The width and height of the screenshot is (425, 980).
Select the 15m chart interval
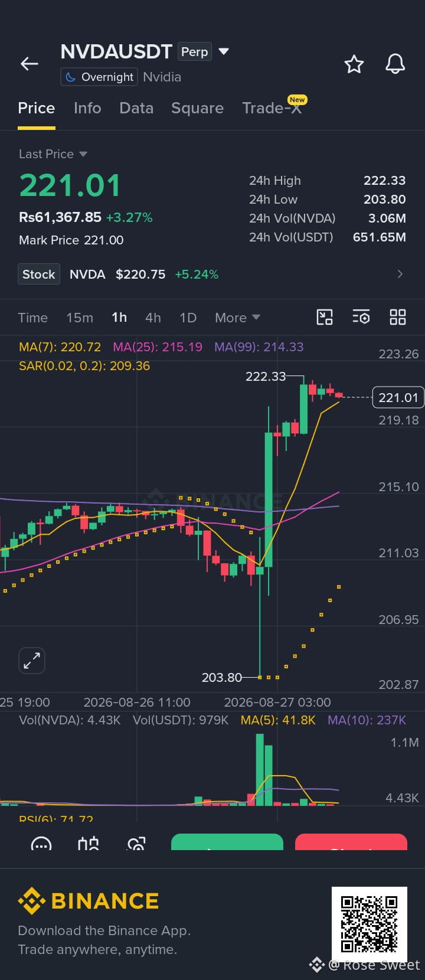tap(80, 318)
